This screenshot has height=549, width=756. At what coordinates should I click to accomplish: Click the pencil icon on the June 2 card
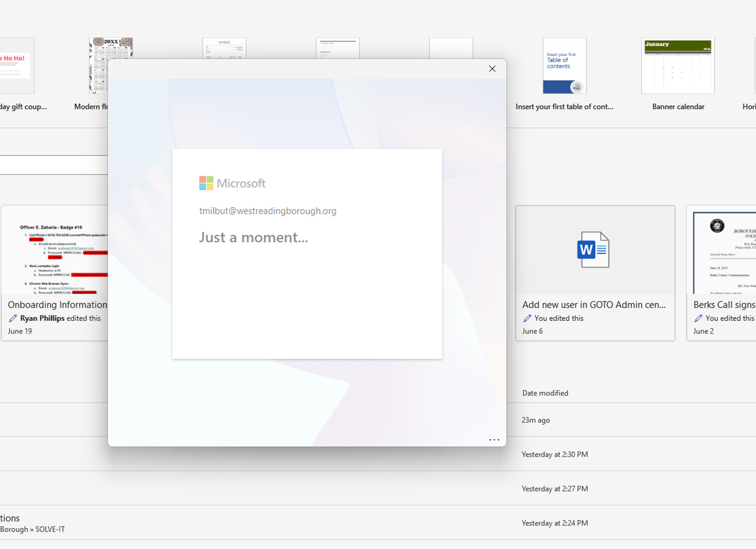click(698, 318)
